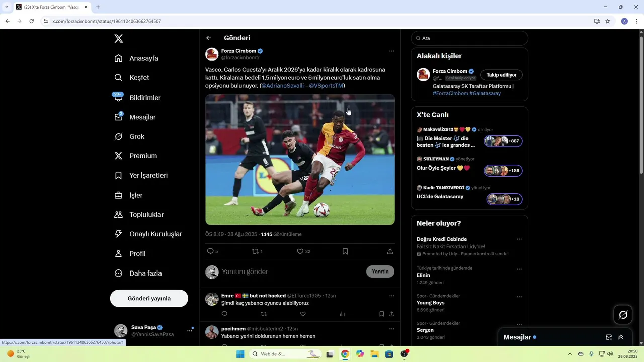Click reply icon with 5 replies
644x362 pixels.
(213, 251)
